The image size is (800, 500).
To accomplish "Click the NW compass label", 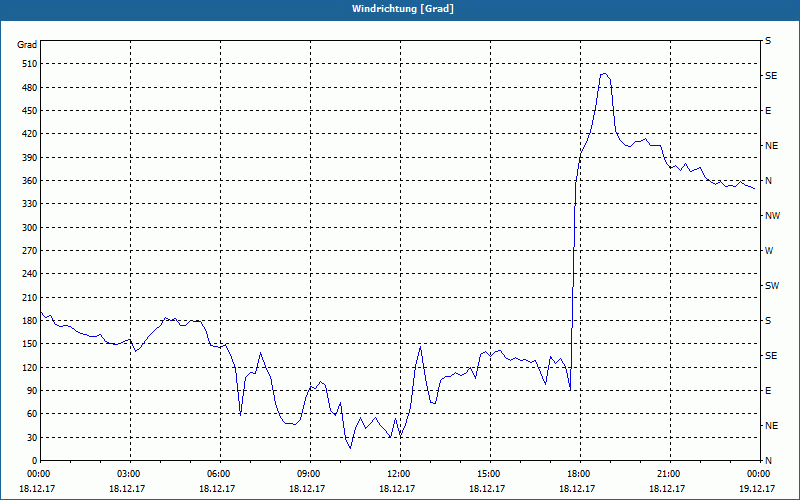I will (x=772, y=216).
